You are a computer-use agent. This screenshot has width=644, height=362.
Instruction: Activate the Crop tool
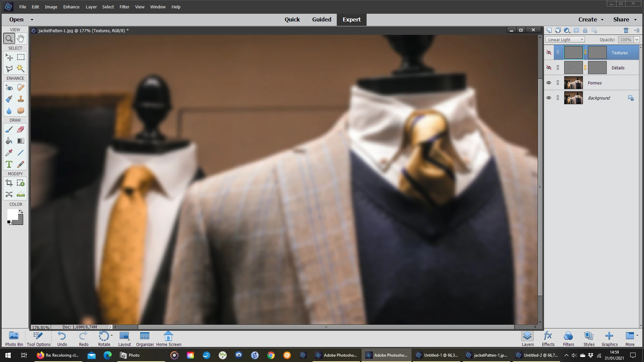pyautogui.click(x=9, y=183)
